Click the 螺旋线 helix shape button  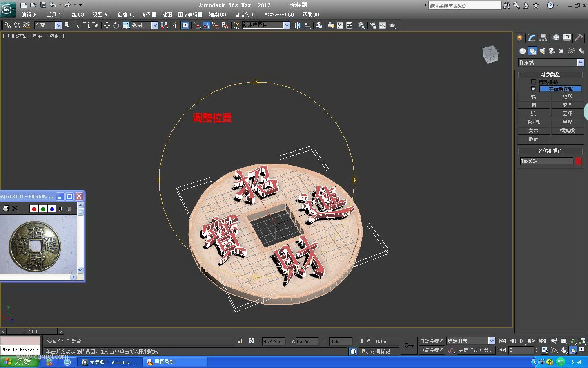click(x=567, y=131)
